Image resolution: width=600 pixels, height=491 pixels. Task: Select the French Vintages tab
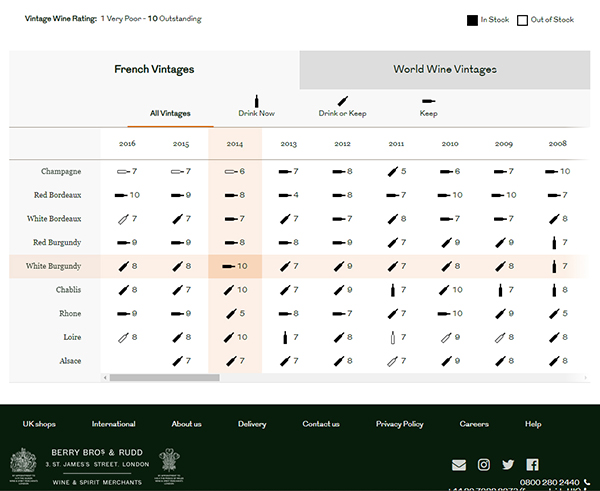pyautogui.click(x=154, y=70)
